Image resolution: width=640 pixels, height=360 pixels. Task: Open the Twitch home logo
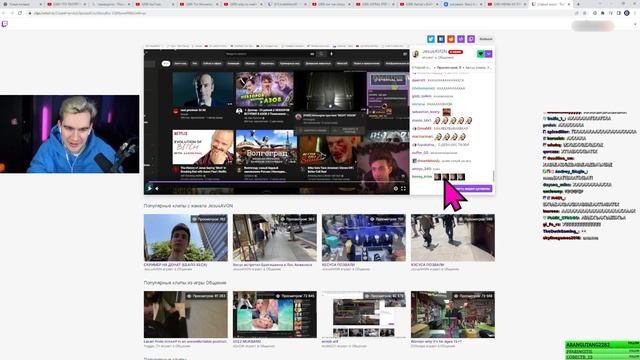point(4,24)
